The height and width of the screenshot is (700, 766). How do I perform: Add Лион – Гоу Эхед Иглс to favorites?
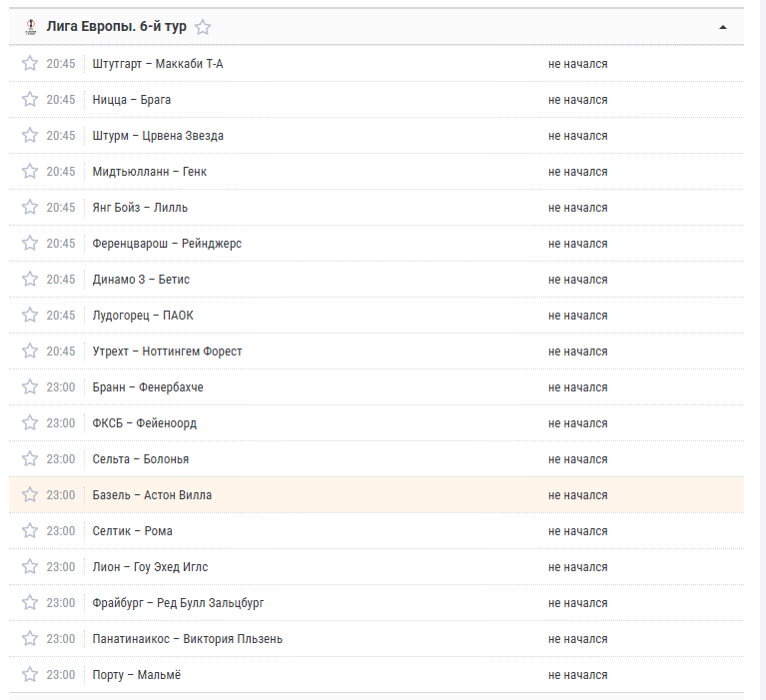click(30, 566)
